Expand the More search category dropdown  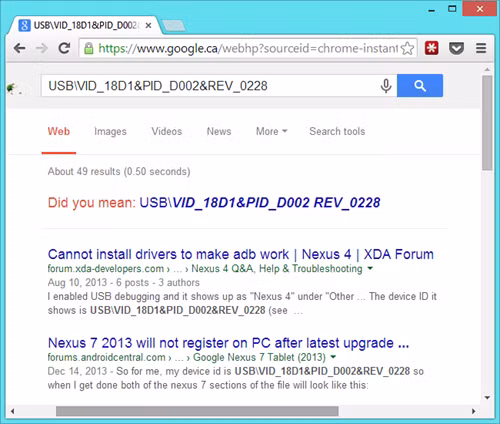[271, 131]
